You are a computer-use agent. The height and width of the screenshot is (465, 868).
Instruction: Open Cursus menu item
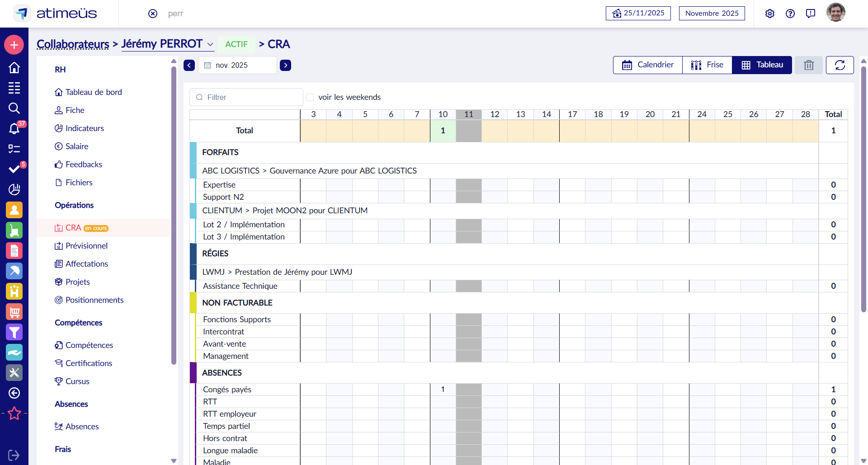pos(72,381)
